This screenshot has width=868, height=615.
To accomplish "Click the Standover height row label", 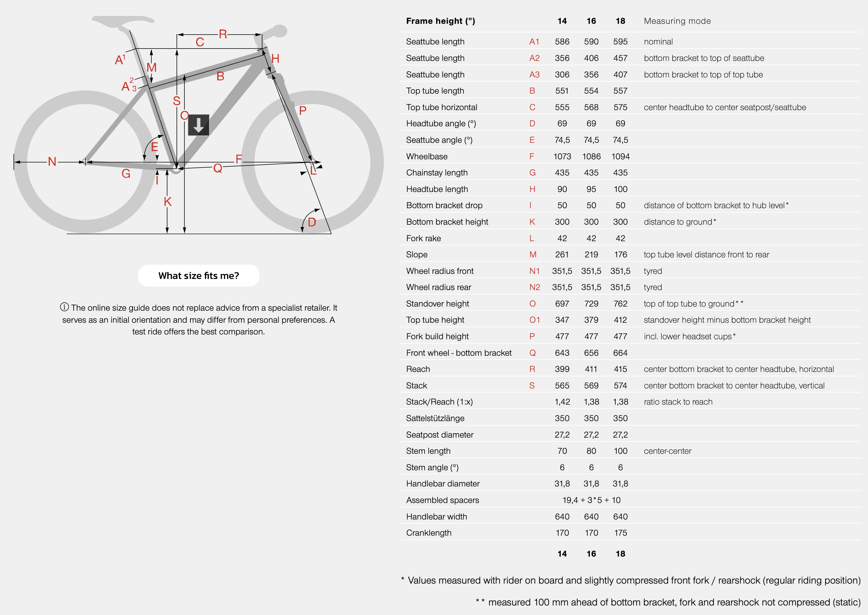I will (x=437, y=304).
